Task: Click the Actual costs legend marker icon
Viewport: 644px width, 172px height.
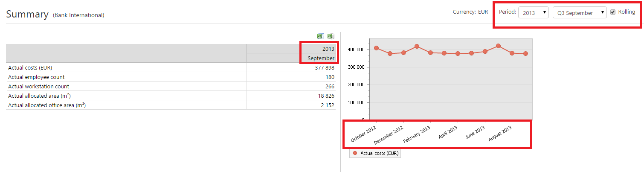Action: click(355, 153)
